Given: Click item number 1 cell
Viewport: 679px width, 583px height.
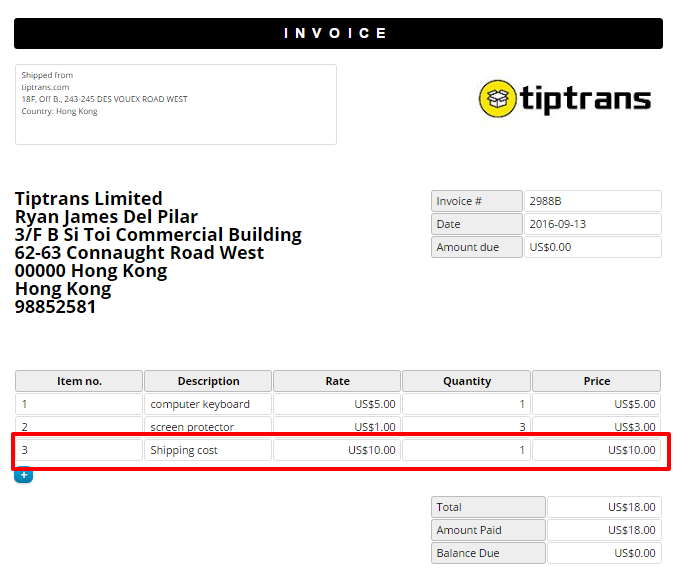Looking at the screenshot, I should 79,404.
